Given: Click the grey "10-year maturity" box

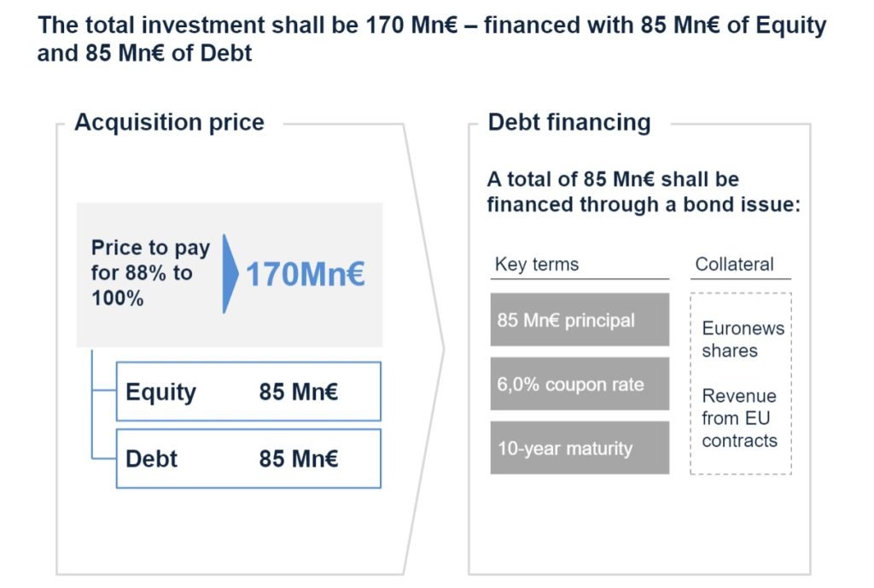Looking at the screenshot, I should [x=580, y=447].
